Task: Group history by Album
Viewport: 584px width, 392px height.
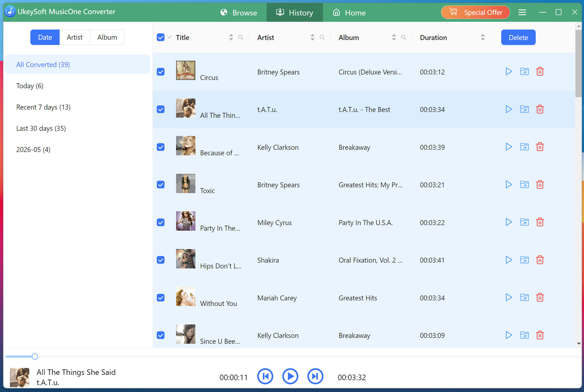Action: pos(107,37)
